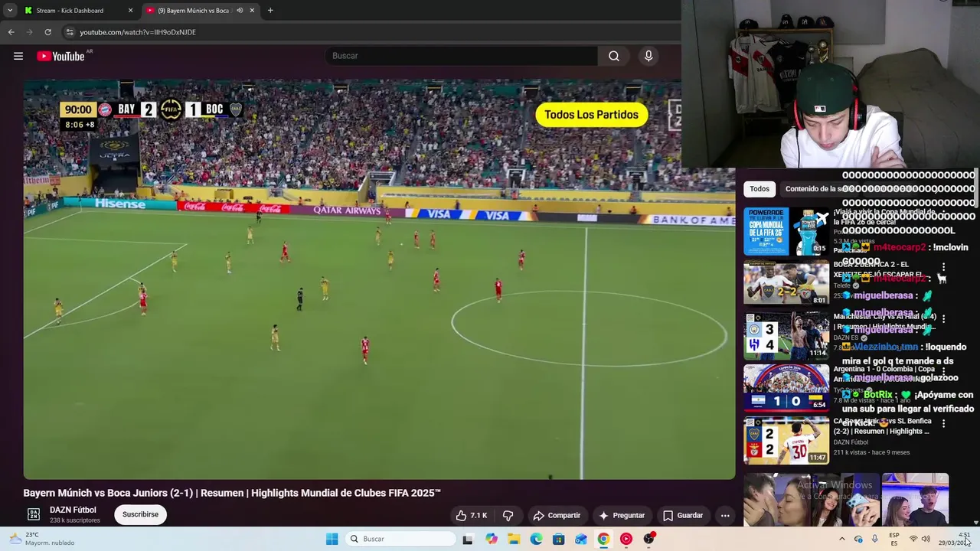Open DAZN Fútbol channel name link
Screen dimensions: 980x551
click(x=73, y=510)
